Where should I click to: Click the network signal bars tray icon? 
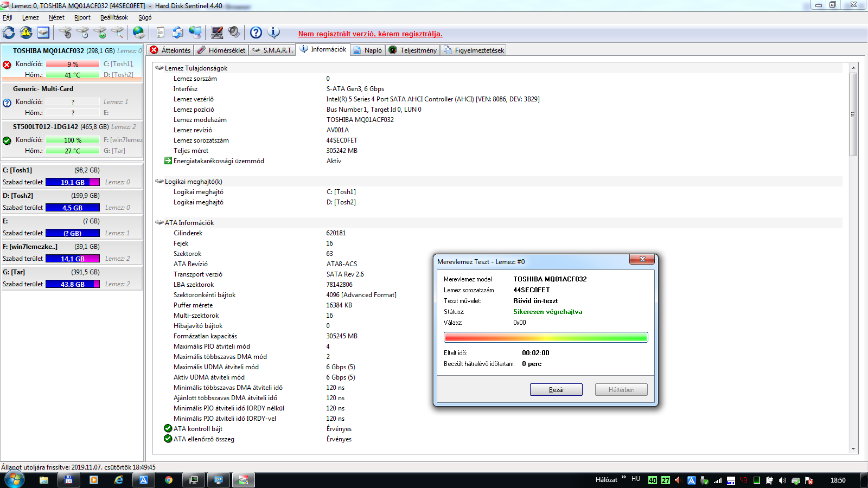coord(718,480)
